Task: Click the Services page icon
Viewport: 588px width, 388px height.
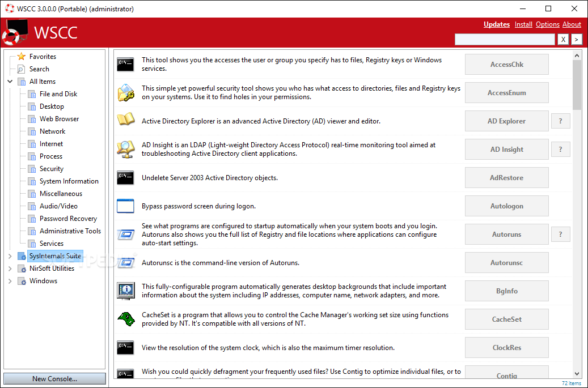Action: point(32,244)
